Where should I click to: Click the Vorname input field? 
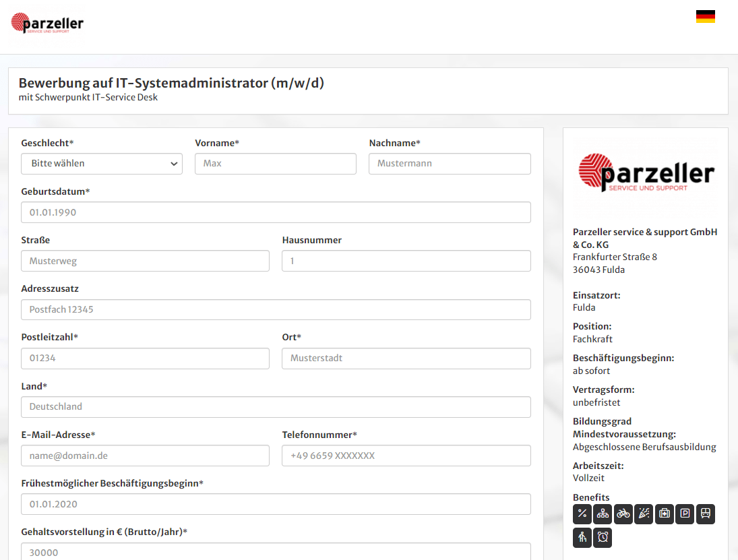[275, 163]
